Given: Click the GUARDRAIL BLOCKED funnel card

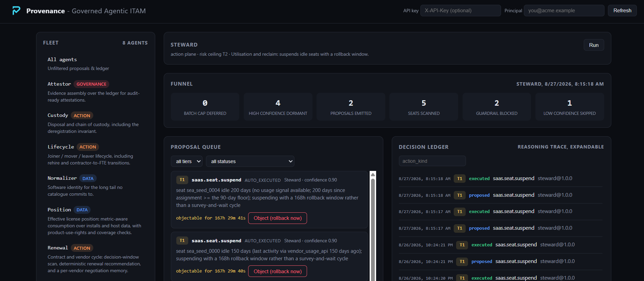Looking at the screenshot, I should [497, 107].
